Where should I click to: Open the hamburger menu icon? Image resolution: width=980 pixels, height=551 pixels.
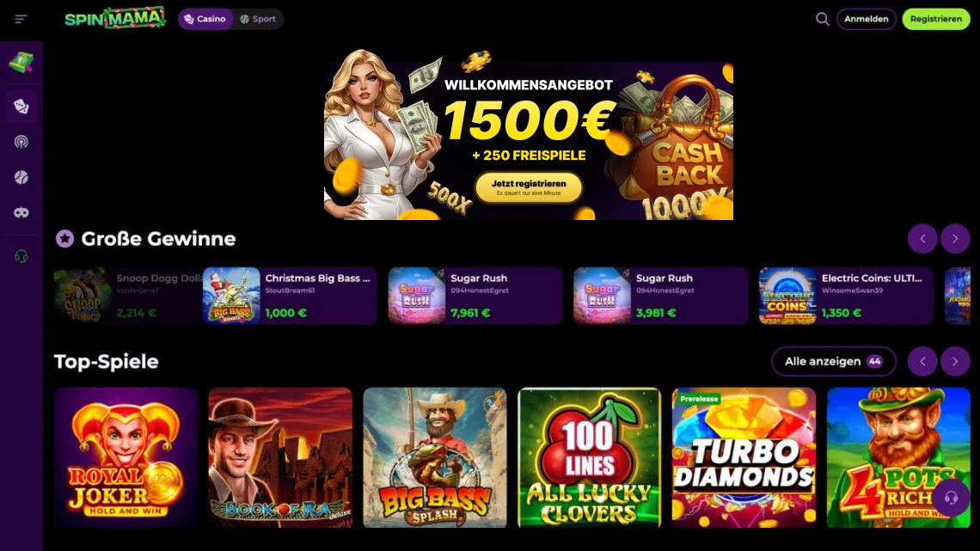pyautogui.click(x=21, y=20)
